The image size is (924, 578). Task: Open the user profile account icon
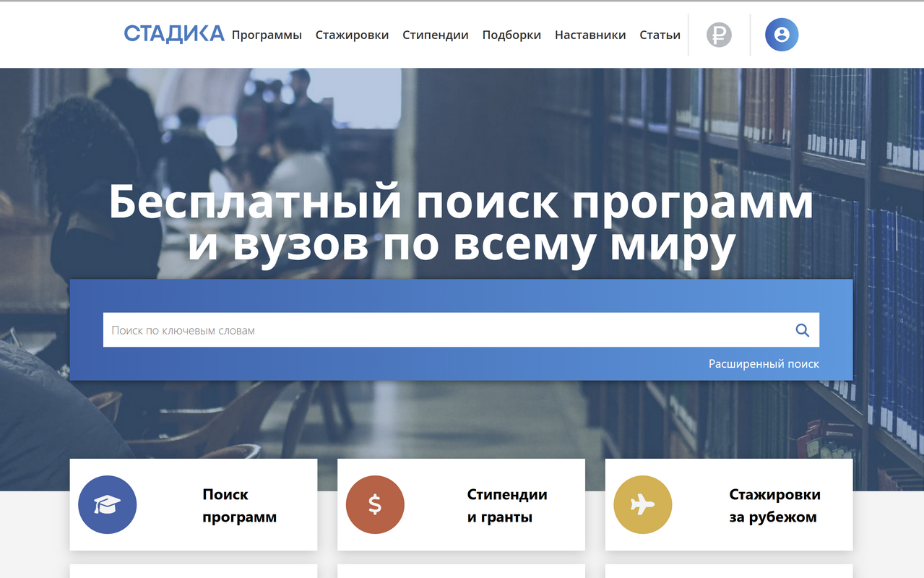(x=782, y=35)
